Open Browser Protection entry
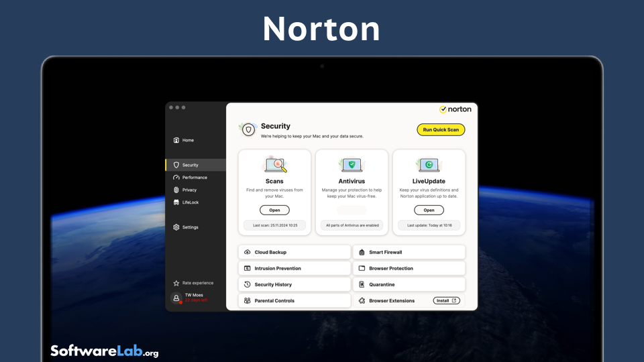 [x=409, y=268]
